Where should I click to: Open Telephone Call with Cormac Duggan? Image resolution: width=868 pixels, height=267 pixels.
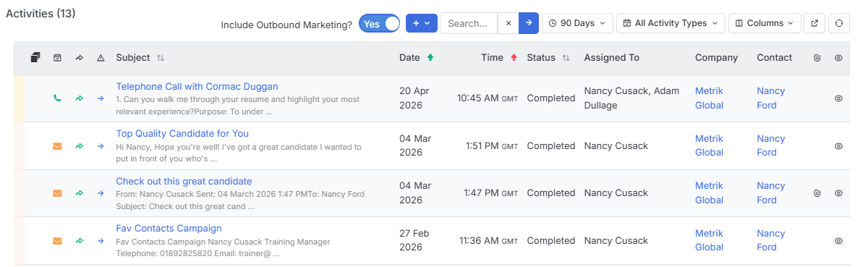click(197, 87)
